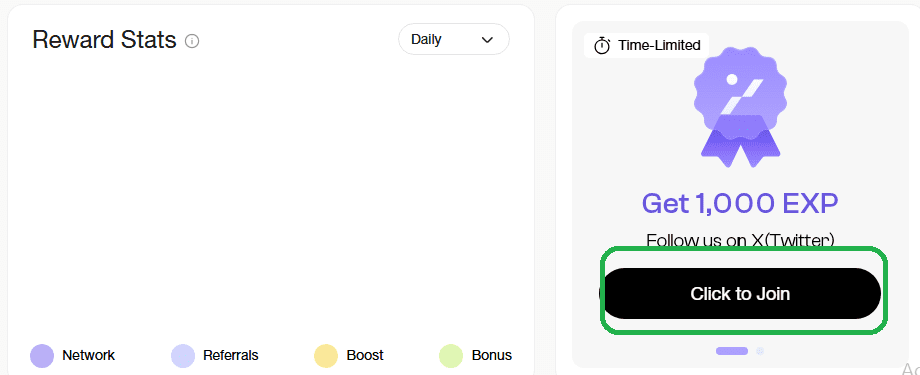Click the Bonus legend label
Image resolution: width=920 pixels, height=375 pixels.
pos(492,355)
